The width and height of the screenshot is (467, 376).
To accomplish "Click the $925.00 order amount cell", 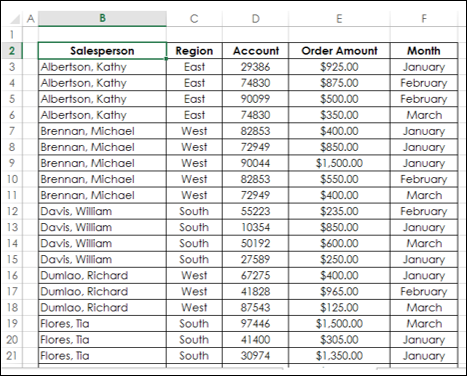I will [x=339, y=67].
